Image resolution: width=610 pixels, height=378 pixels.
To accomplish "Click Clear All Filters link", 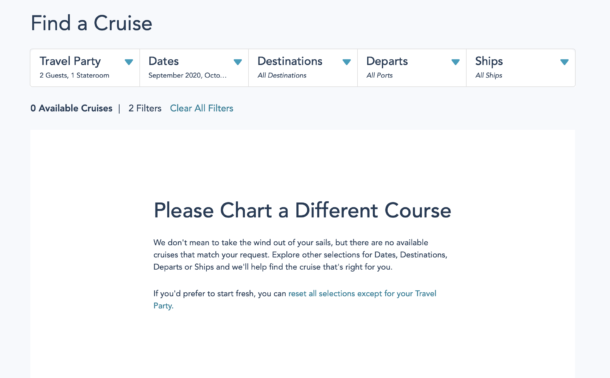I will tap(202, 108).
